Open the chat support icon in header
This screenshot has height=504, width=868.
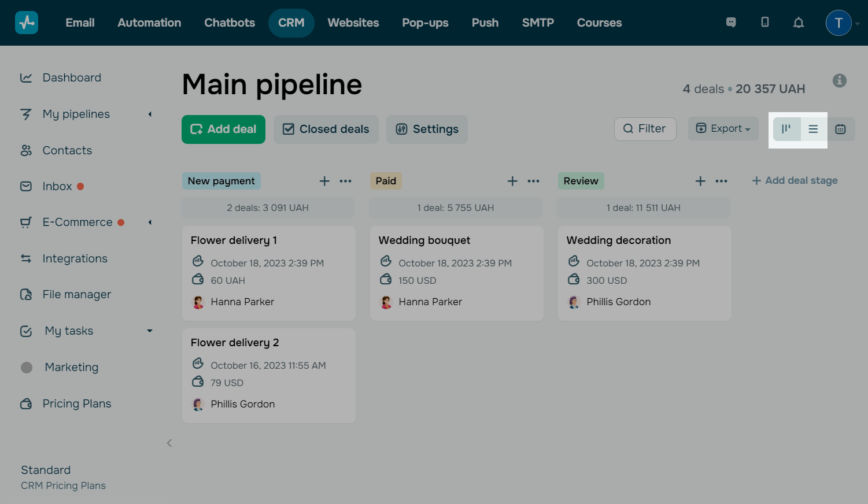tap(731, 23)
